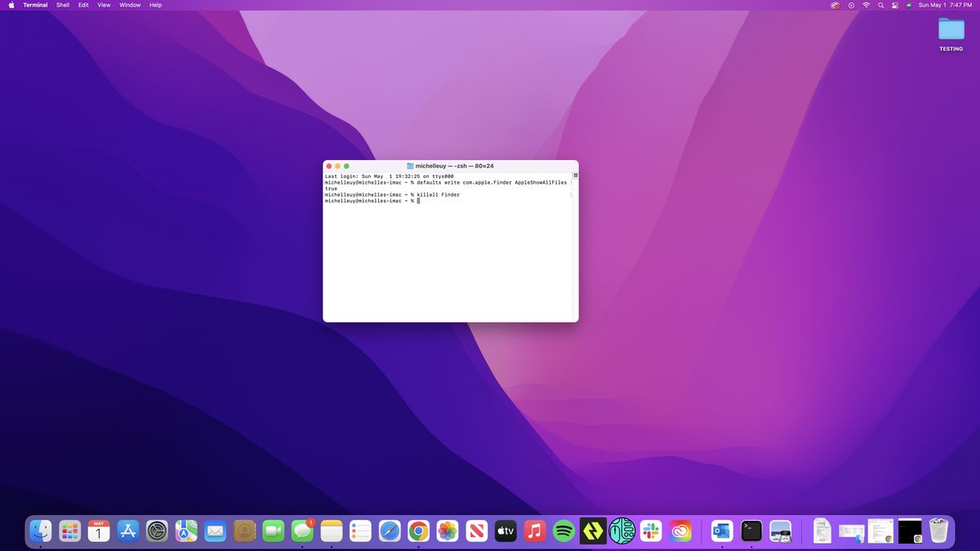Open the TESTING folder on the desktop
The image size is (980, 551).
click(951, 30)
